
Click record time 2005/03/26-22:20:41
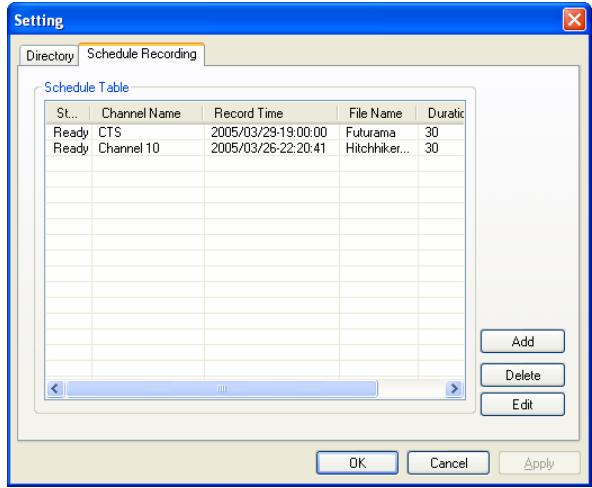click(268, 148)
